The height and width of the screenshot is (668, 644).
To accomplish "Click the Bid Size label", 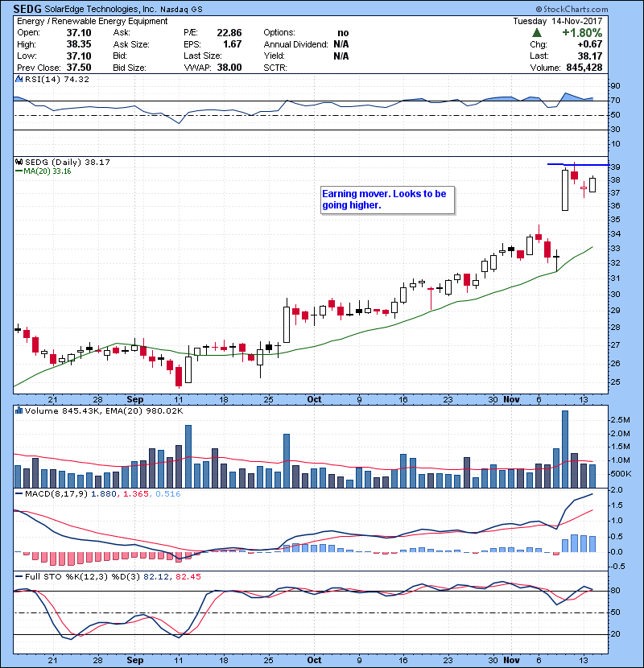I will tap(130, 68).
